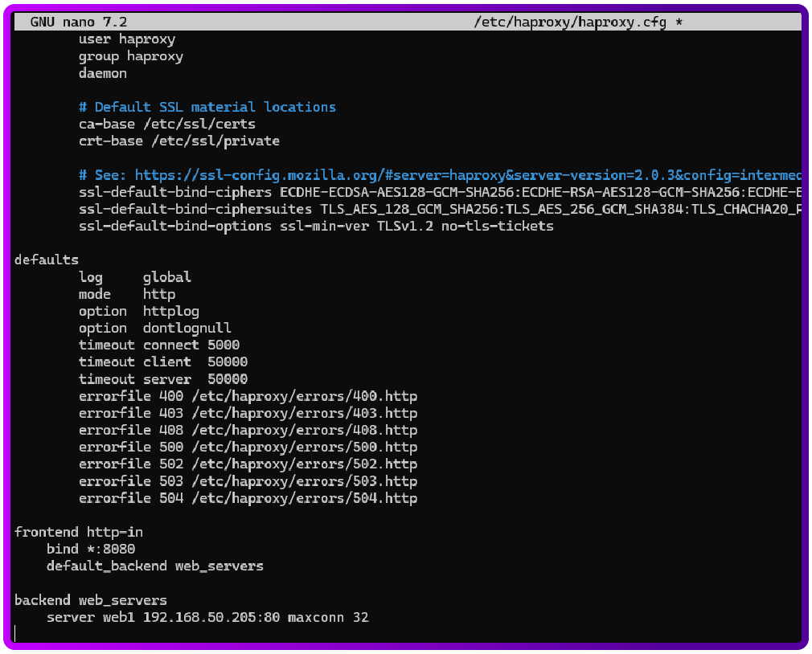Click the errorfile 400 path

306,396
